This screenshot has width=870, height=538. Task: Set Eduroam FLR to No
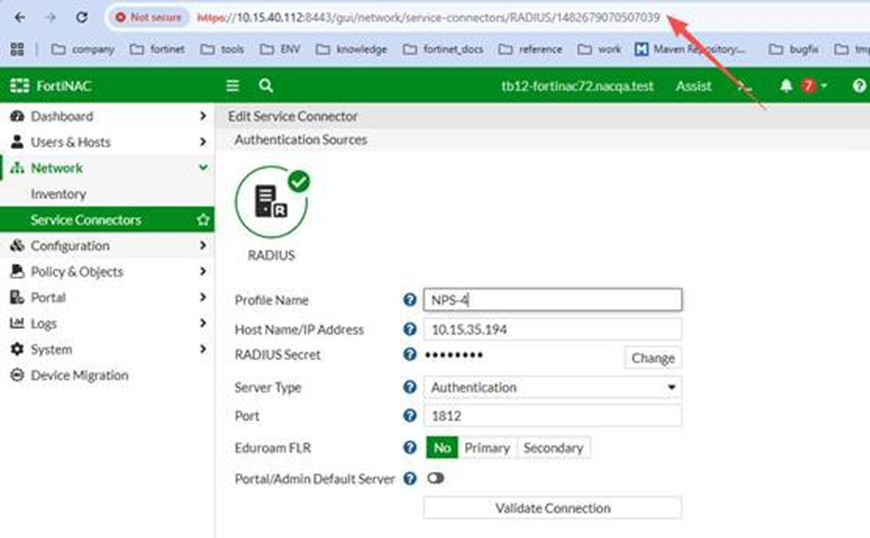click(442, 448)
